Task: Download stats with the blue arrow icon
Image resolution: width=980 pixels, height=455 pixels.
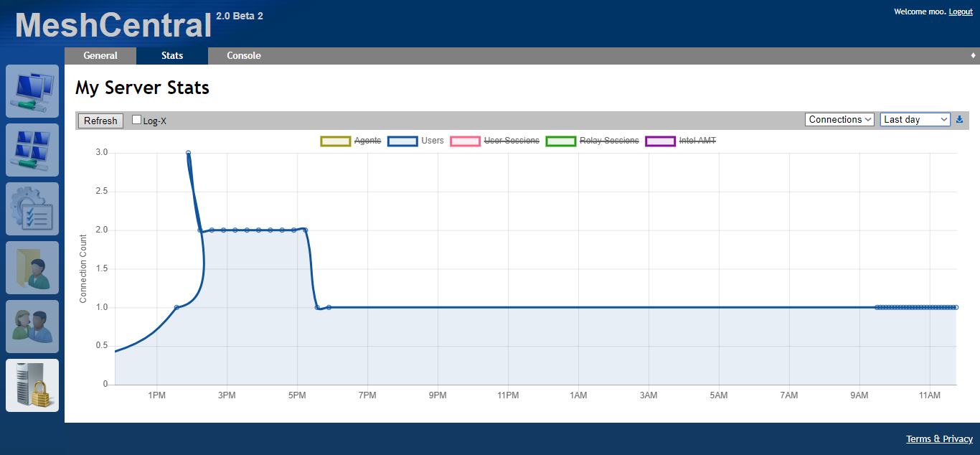Action: coord(960,120)
